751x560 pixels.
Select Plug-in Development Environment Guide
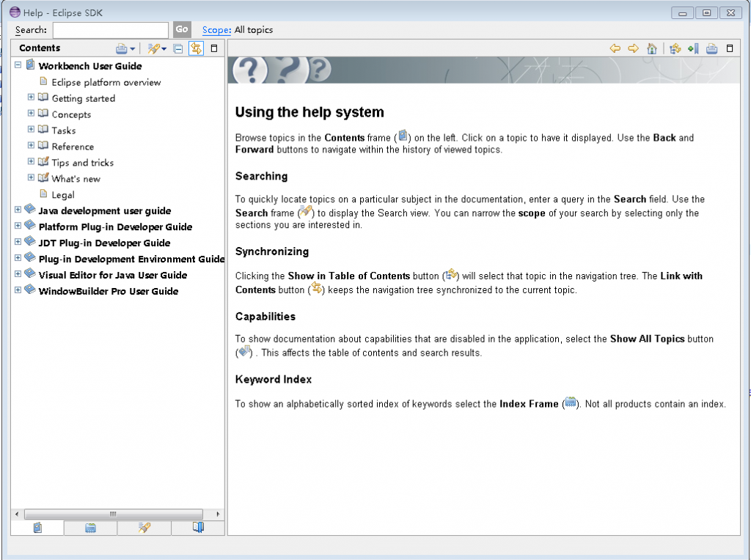tap(132, 259)
